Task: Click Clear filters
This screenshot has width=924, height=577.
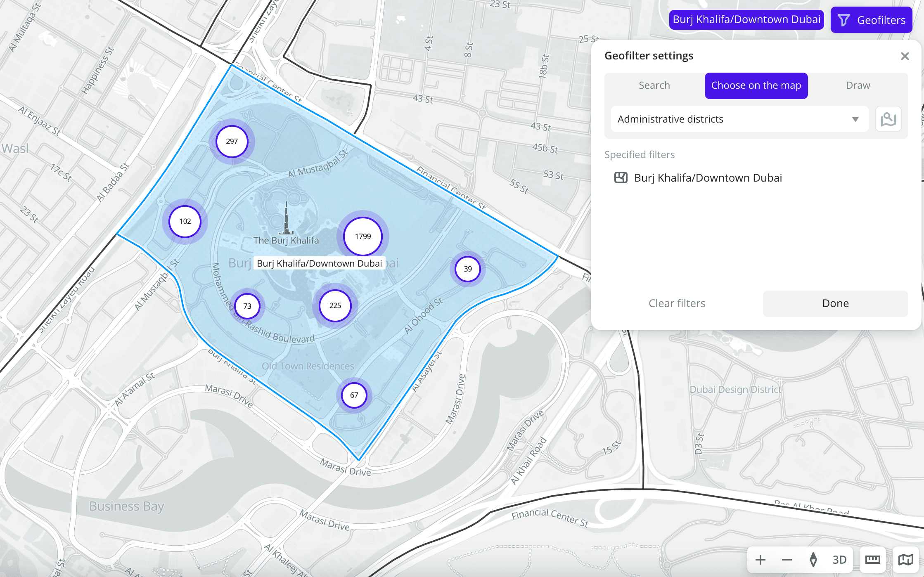Action: click(677, 303)
